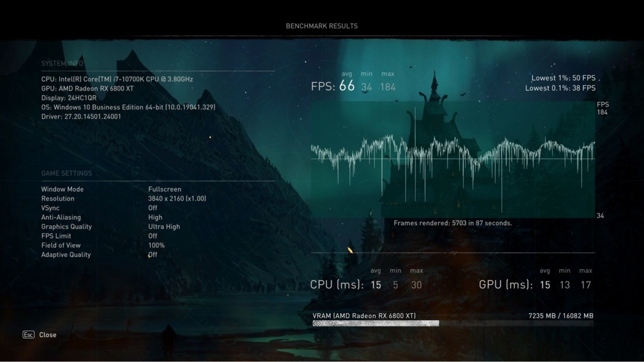Click the GPU average value 15
Viewport: 644px width, 362px height.
tap(545, 285)
